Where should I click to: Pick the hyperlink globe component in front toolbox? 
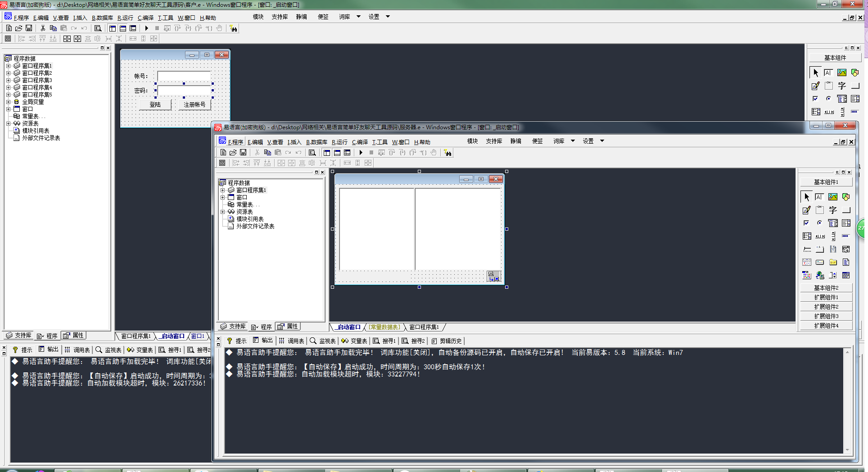[x=819, y=275]
